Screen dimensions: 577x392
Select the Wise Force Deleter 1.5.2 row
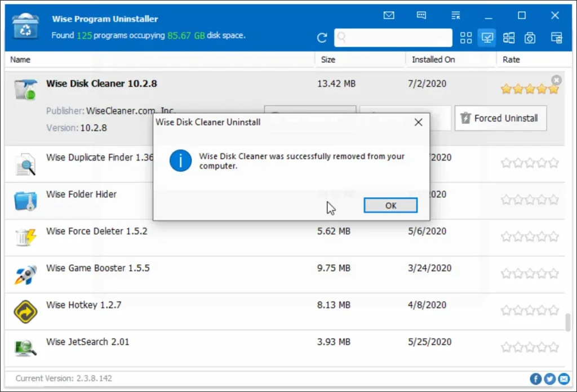pos(285,238)
